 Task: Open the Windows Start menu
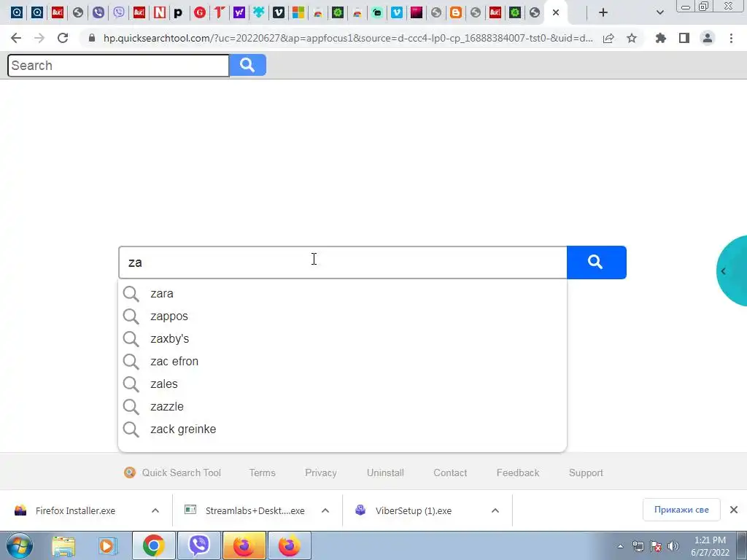(x=19, y=545)
